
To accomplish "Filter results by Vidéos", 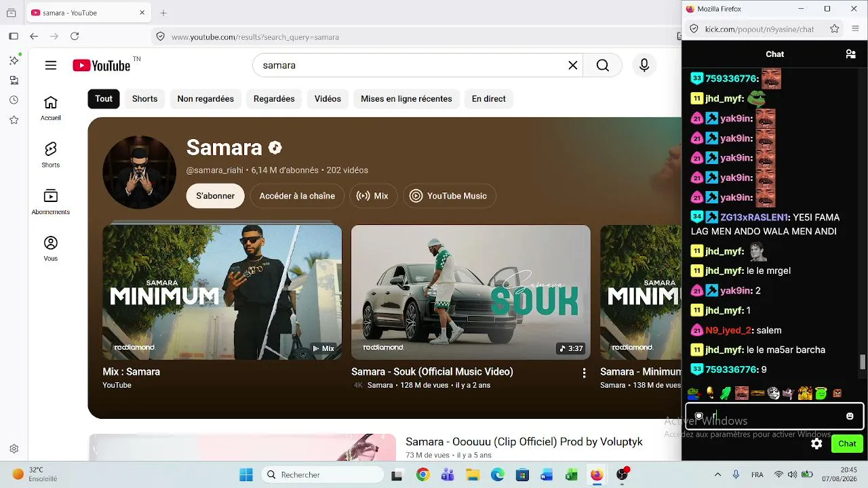I will coord(328,99).
